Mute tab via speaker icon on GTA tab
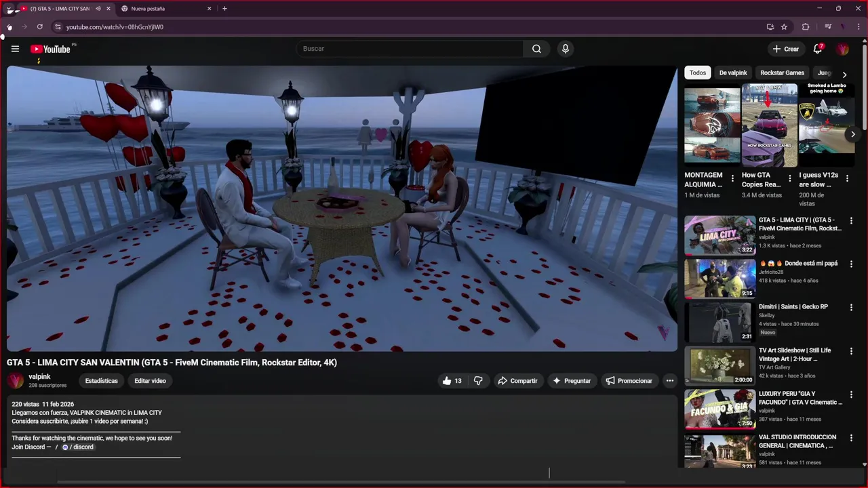 click(x=98, y=9)
